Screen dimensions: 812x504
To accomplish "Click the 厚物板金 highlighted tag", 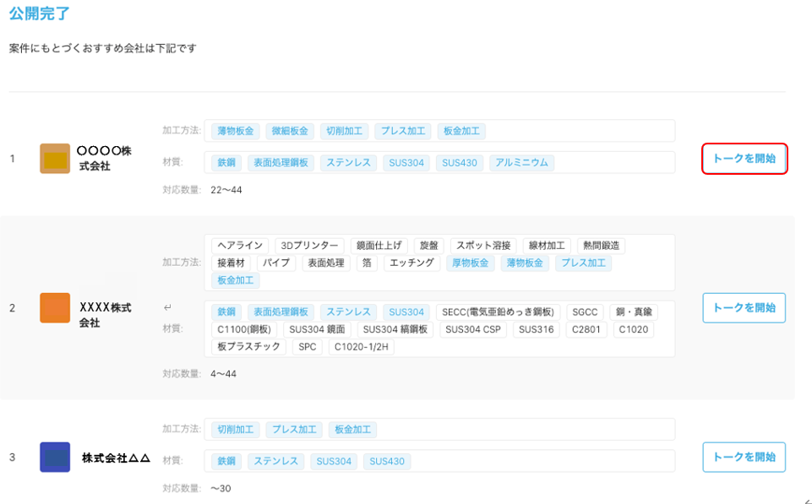I will point(470,263).
